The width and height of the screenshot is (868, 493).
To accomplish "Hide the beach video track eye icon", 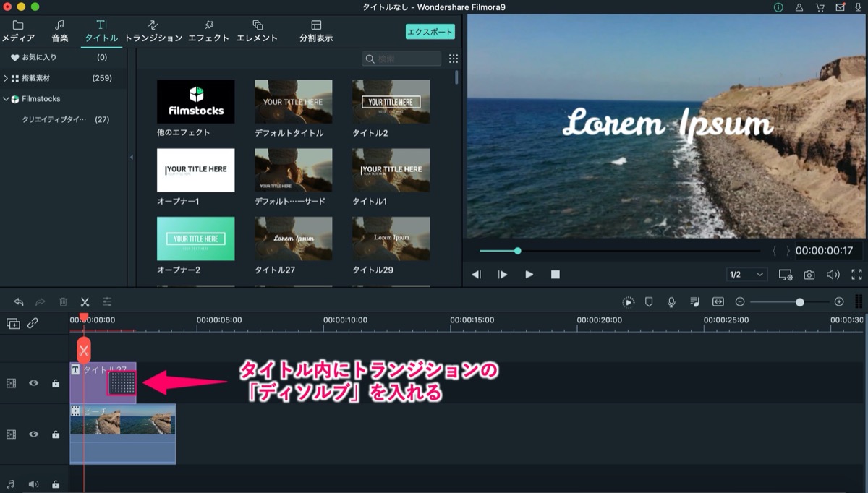I will point(33,434).
